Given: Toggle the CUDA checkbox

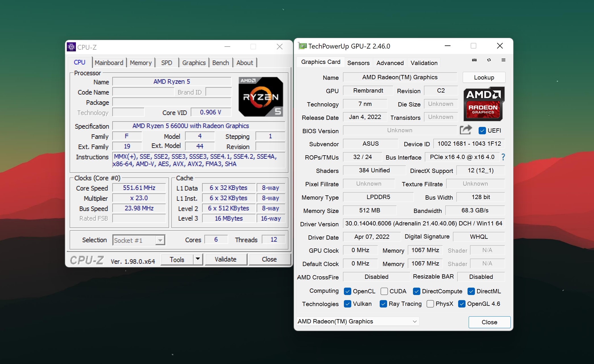Looking at the screenshot, I should tap(384, 291).
